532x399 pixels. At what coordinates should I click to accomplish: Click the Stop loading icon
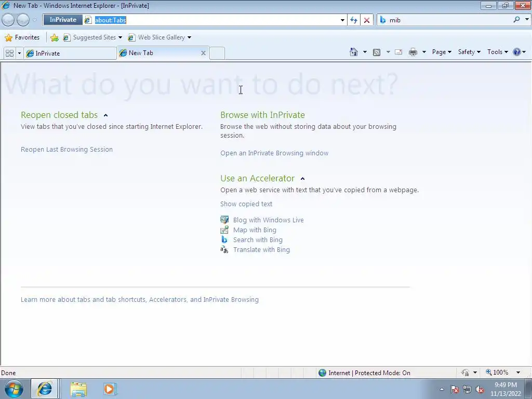pyautogui.click(x=367, y=20)
